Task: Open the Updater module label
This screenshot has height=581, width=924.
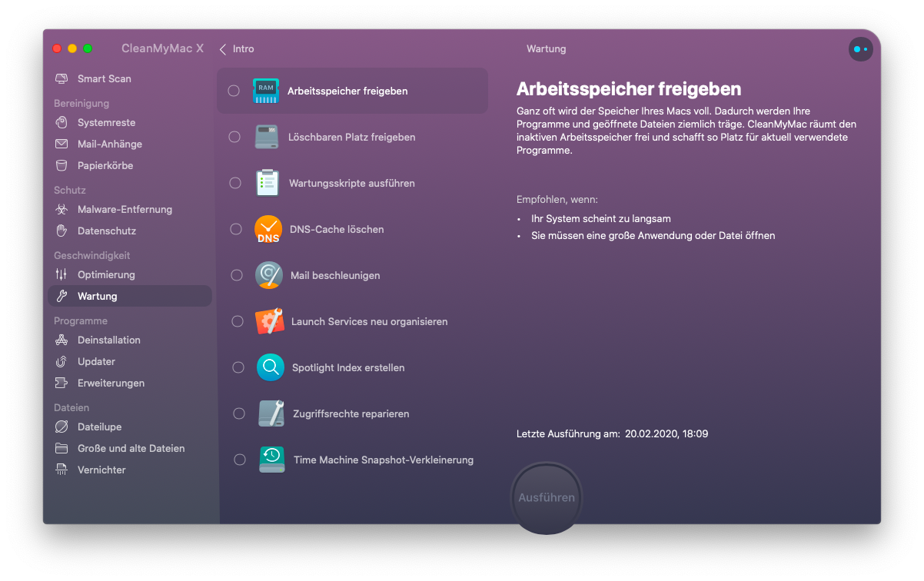Action: click(97, 361)
